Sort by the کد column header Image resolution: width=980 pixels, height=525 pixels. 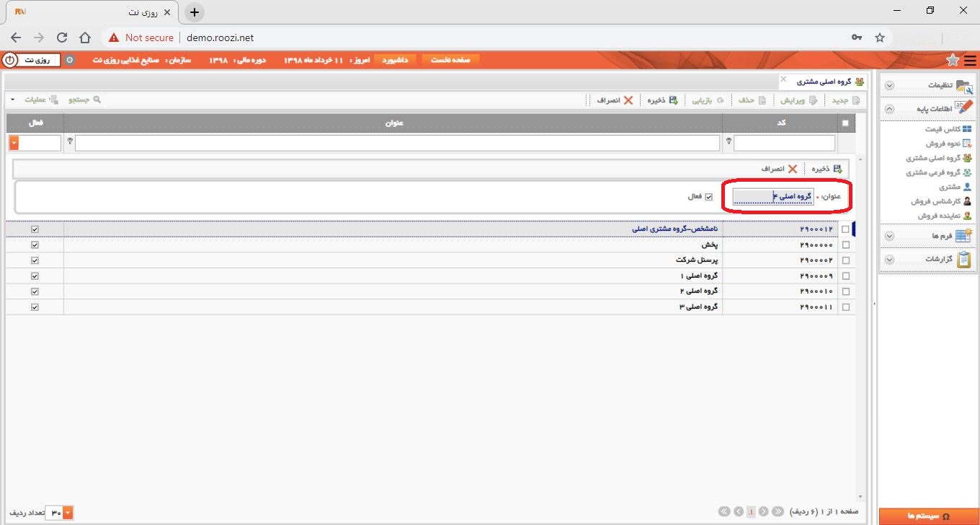[x=781, y=123]
